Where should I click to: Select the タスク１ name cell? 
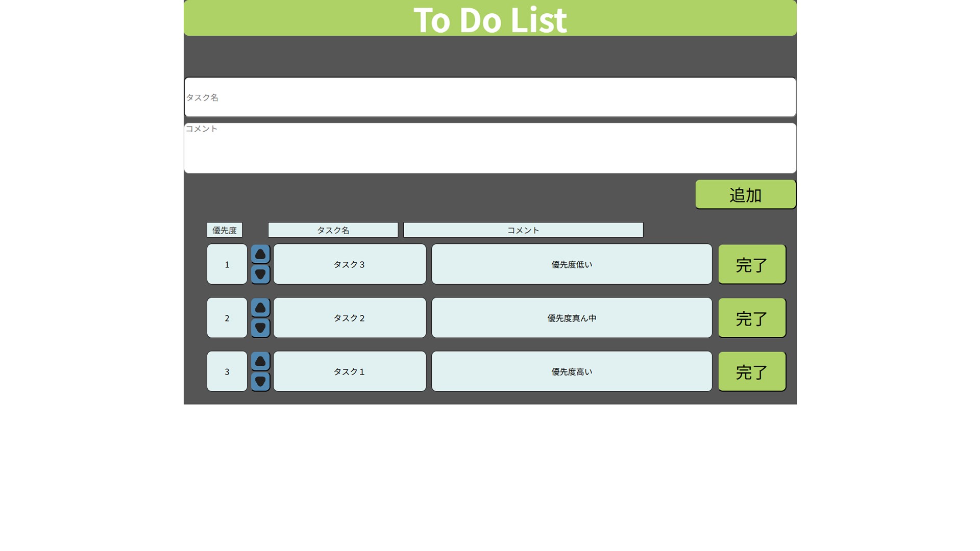[x=350, y=371]
